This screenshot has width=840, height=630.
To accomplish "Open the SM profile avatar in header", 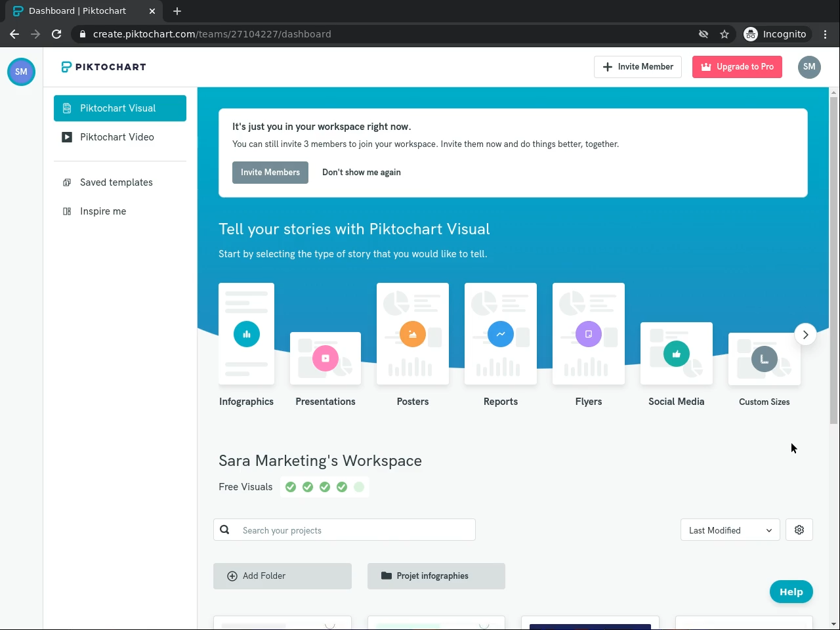I will [809, 67].
